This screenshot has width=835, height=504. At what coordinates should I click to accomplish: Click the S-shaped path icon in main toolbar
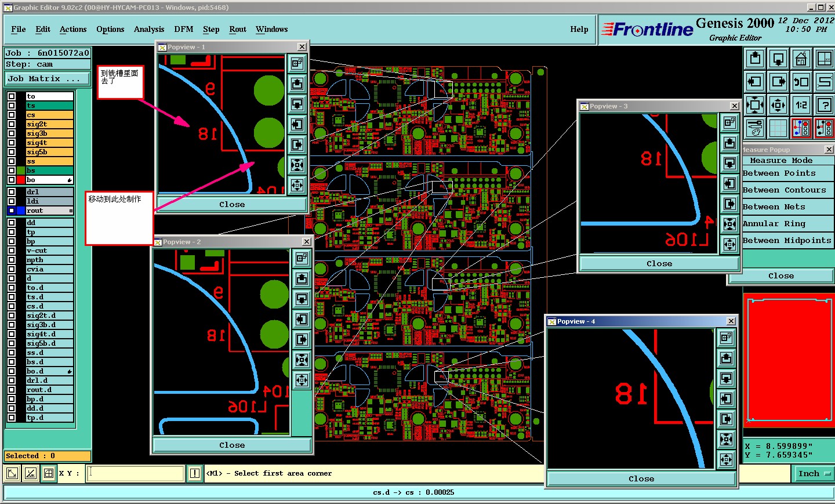click(824, 82)
